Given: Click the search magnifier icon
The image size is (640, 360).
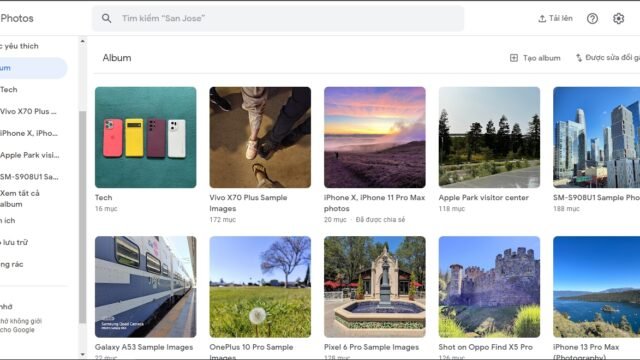Looking at the screenshot, I should (107, 18).
